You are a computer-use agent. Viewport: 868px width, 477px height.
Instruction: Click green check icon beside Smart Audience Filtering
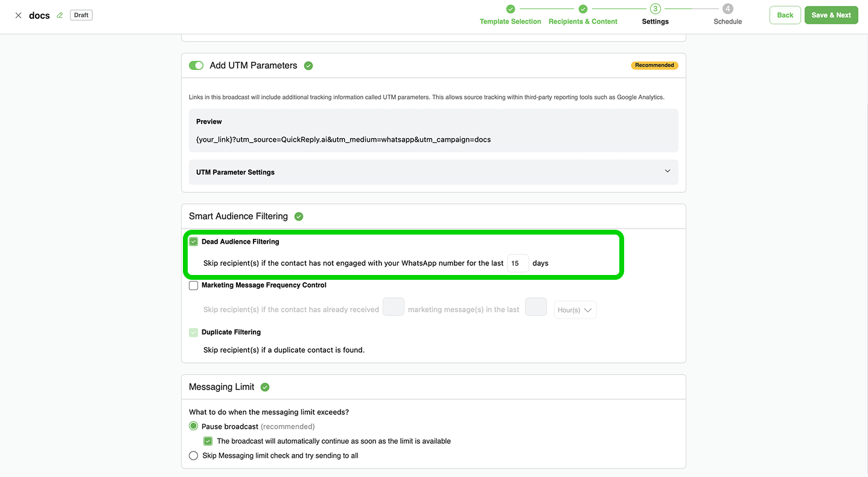click(x=299, y=216)
